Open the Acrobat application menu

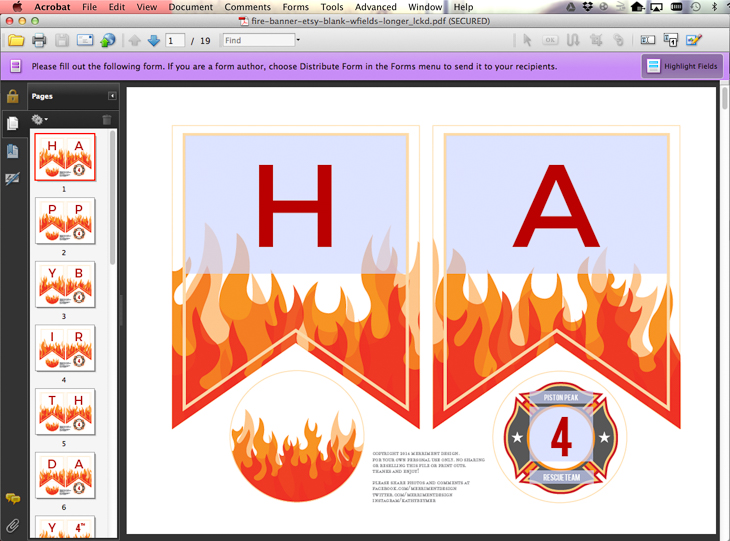[52, 7]
